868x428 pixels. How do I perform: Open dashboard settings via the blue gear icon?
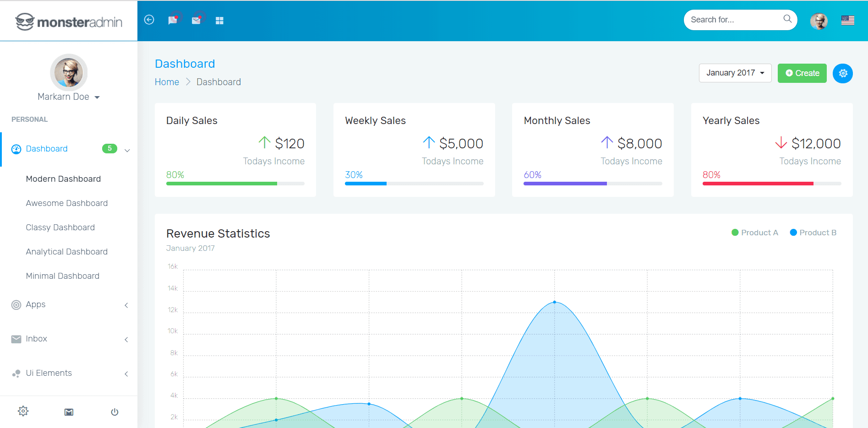coord(843,73)
